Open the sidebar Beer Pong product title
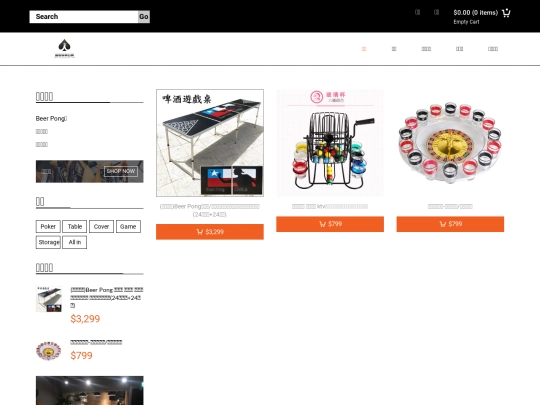The width and height of the screenshot is (540, 405). tap(107, 298)
